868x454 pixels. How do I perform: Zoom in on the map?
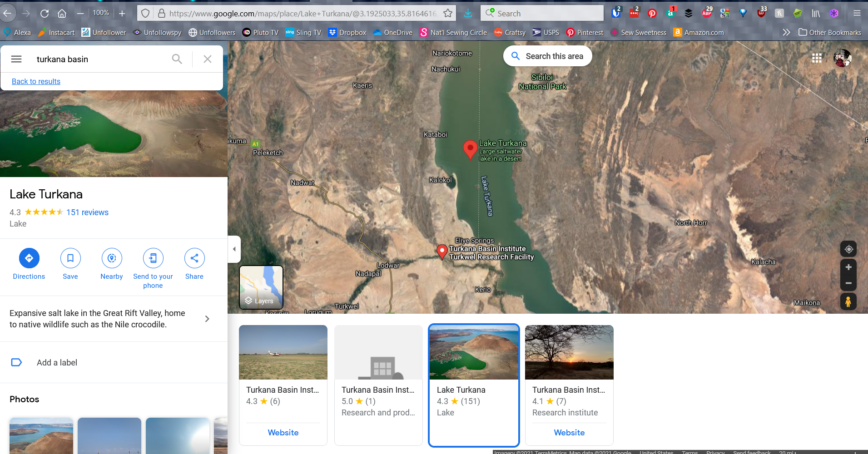click(848, 267)
